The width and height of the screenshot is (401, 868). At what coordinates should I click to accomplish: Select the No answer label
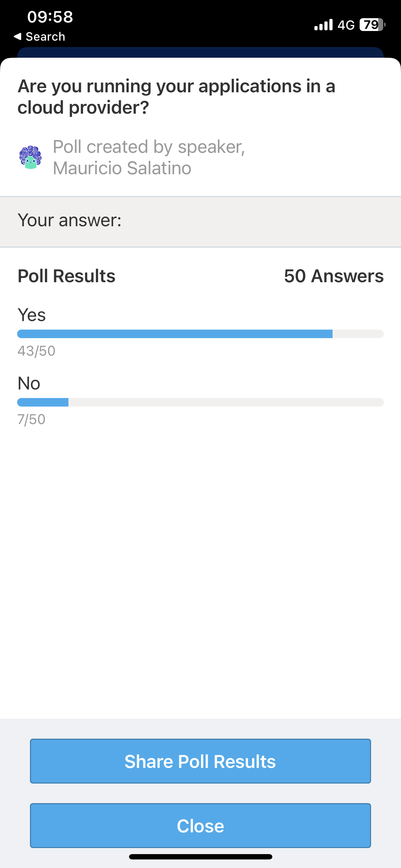[29, 383]
